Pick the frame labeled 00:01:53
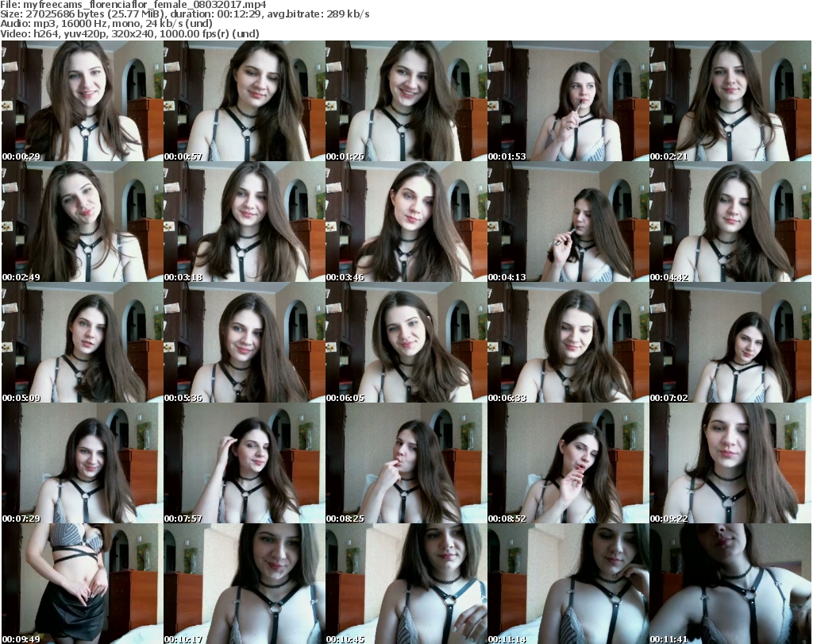Screen dimensions: 813x644 [x=568, y=101]
